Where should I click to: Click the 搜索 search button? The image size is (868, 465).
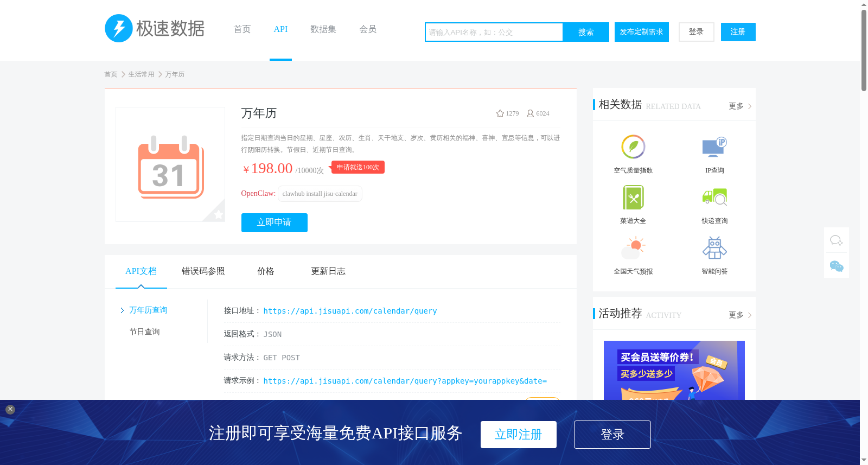click(586, 32)
